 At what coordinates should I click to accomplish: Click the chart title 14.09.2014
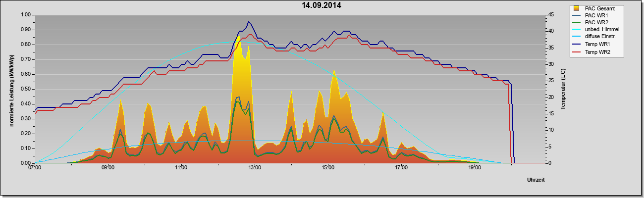coord(322,6)
